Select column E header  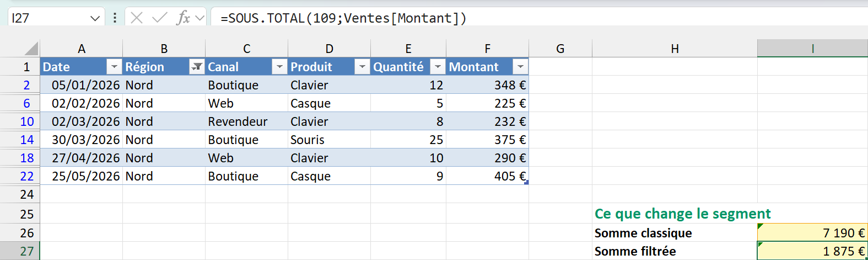(x=408, y=49)
